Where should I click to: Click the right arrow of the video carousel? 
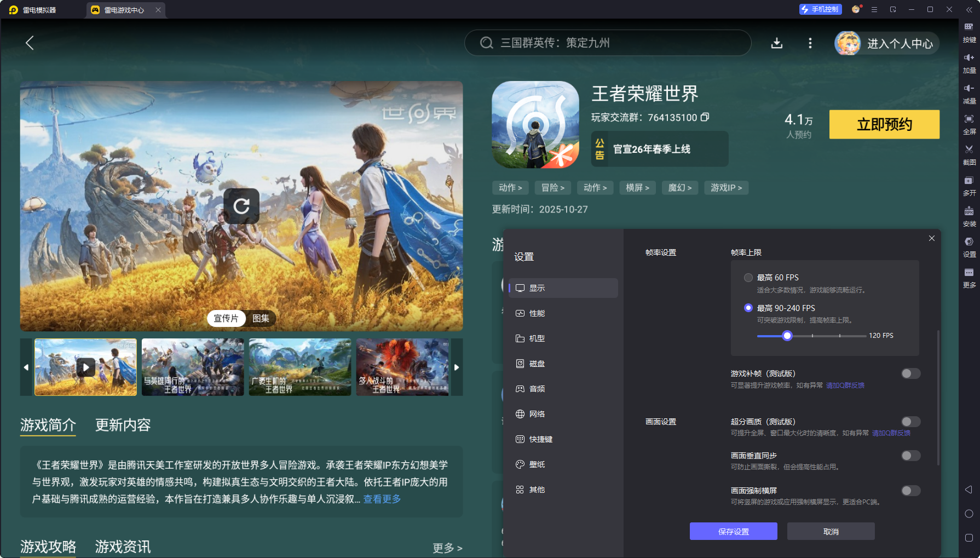pos(456,367)
